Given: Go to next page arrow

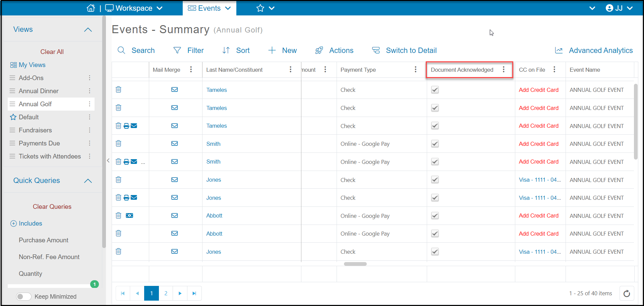Looking at the screenshot, I should click(180, 293).
